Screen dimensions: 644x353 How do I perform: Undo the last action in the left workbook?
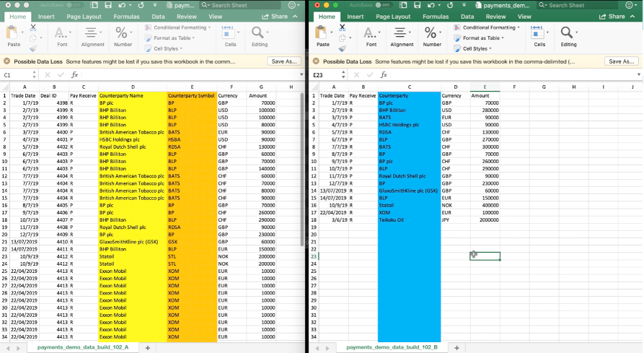pos(122,5)
